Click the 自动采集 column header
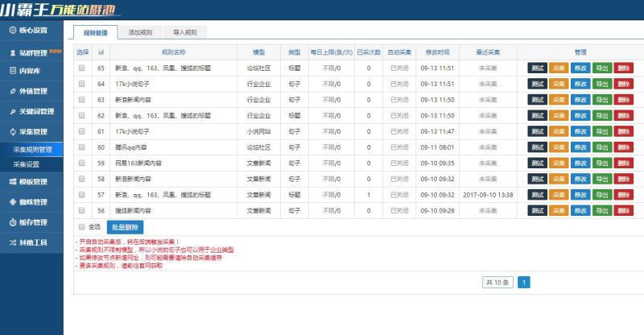Image resolution: width=644 pixels, height=335 pixels. pyautogui.click(x=399, y=52)
